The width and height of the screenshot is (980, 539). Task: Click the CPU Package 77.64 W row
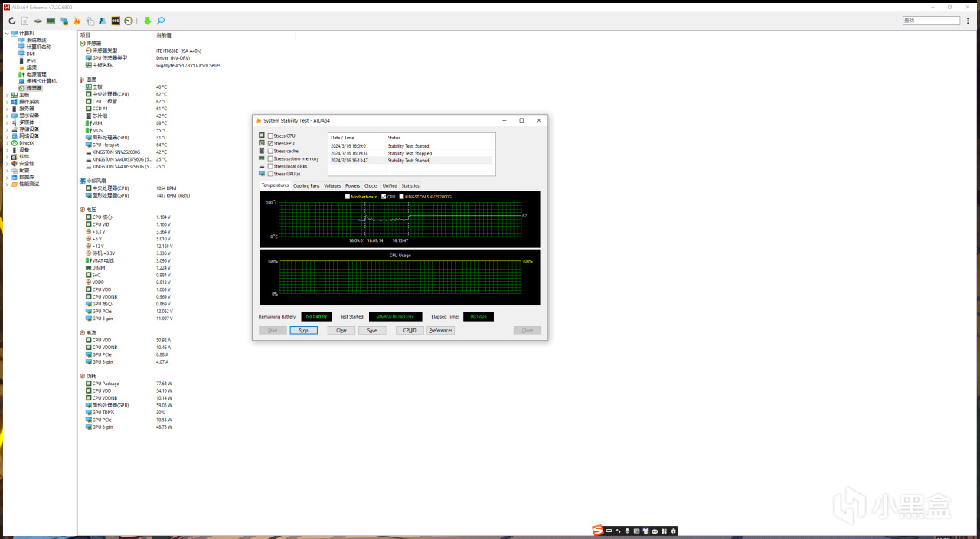pos(130,384)
